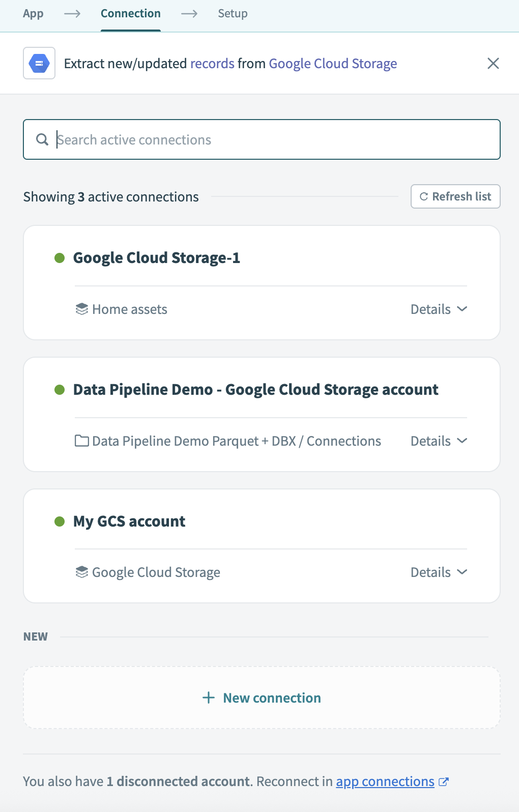Open the app connections link

(385, 781)
